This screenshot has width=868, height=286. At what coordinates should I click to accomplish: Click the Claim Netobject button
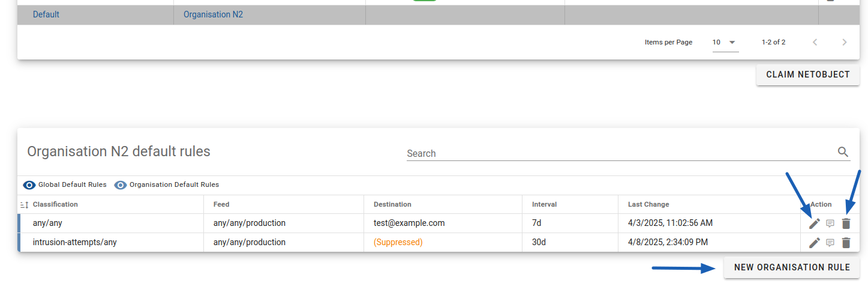click(808, 75)
